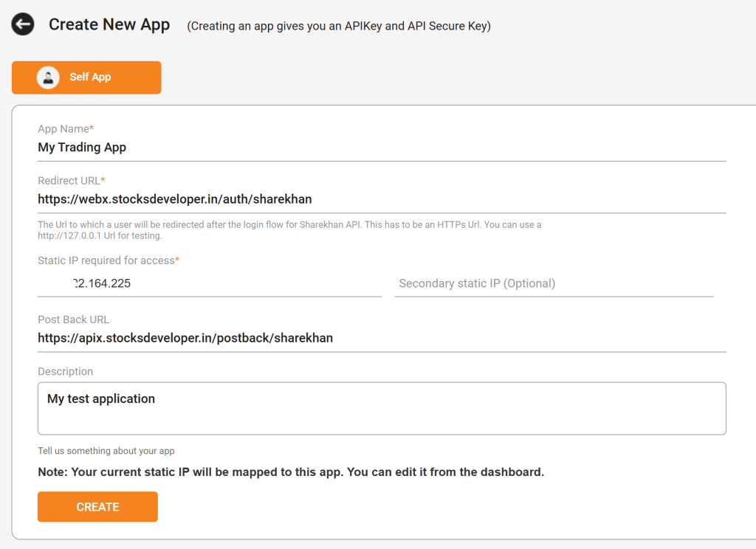This screenshot has width=756, height=549.
Task: Click the static IP mapping note
Action: [x=291, y=472]
